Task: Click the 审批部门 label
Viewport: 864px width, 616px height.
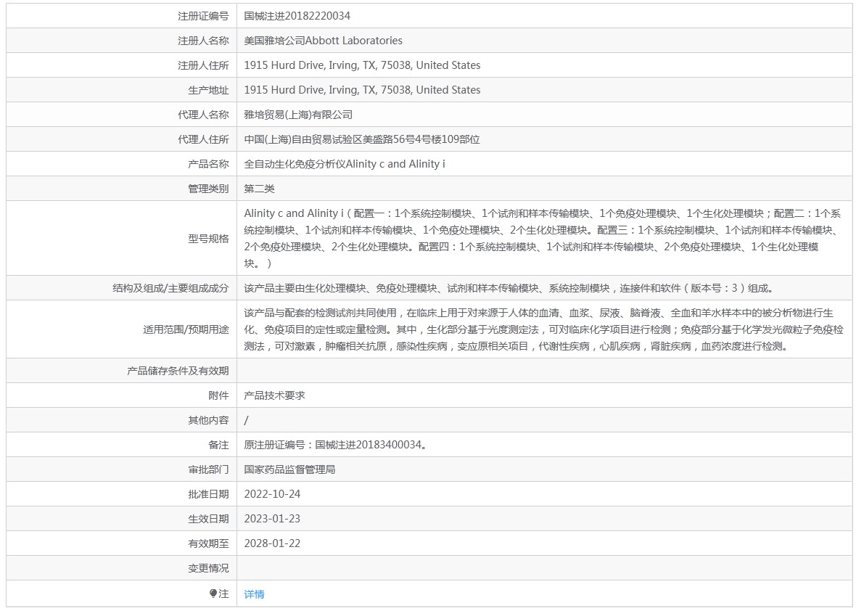Action: click(x=208, y=469)
